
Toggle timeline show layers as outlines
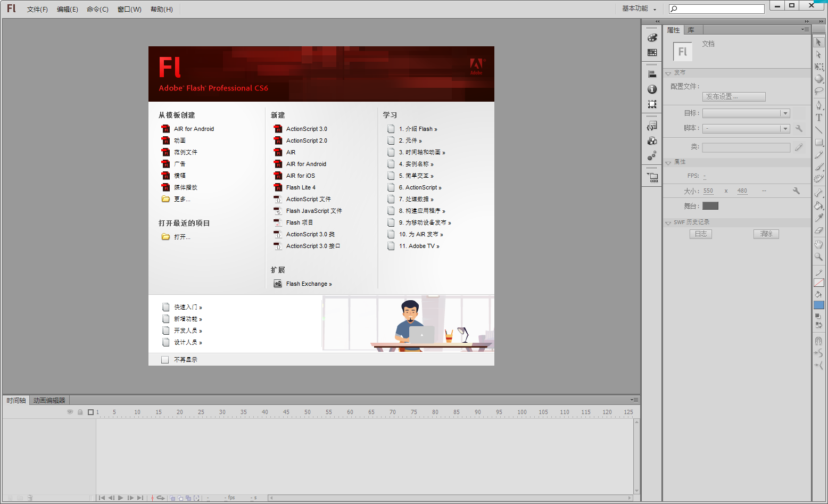90,412
